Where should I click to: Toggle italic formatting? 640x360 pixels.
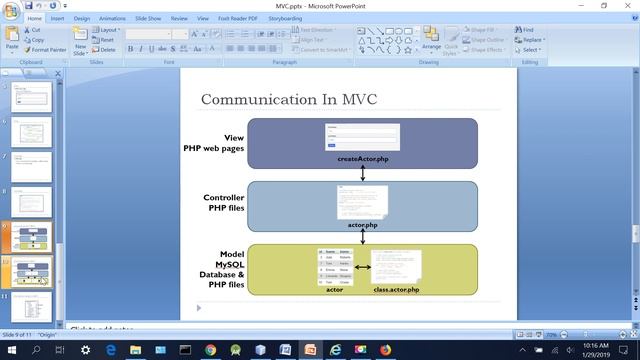[x=141, y=49]
